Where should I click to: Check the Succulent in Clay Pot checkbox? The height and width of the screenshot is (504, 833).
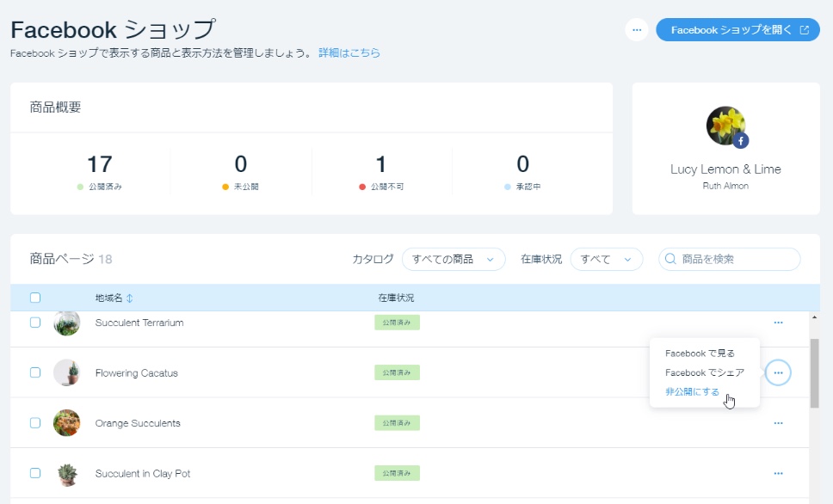[x=35, y=473]
